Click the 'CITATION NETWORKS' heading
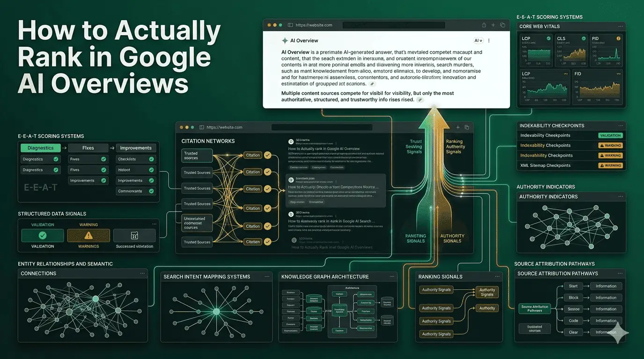This screenshot has height=359, width=644. click(x=208, y=141)
